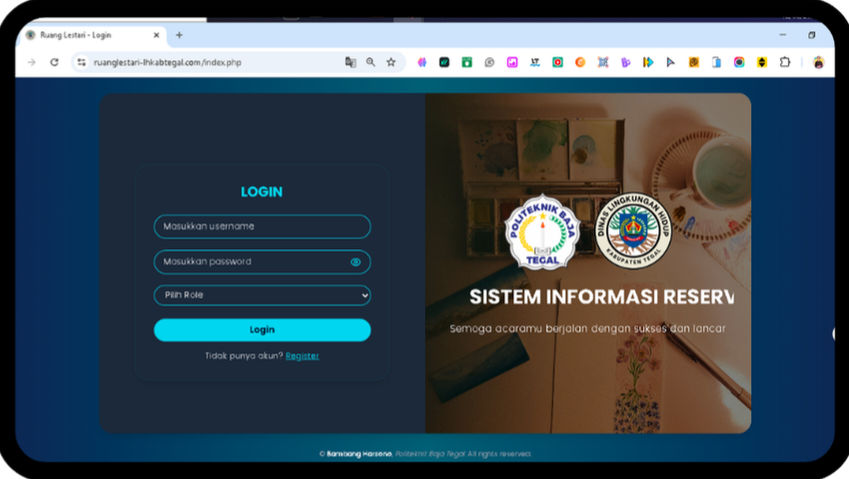Screen dimensions: 849x479
Task: Click the zoom magnifier icon in address bar
Action: (x=370, y=62)
